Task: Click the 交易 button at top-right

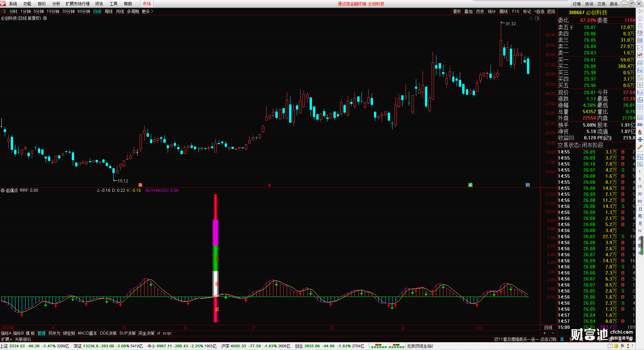Action: tap(601, 4)
